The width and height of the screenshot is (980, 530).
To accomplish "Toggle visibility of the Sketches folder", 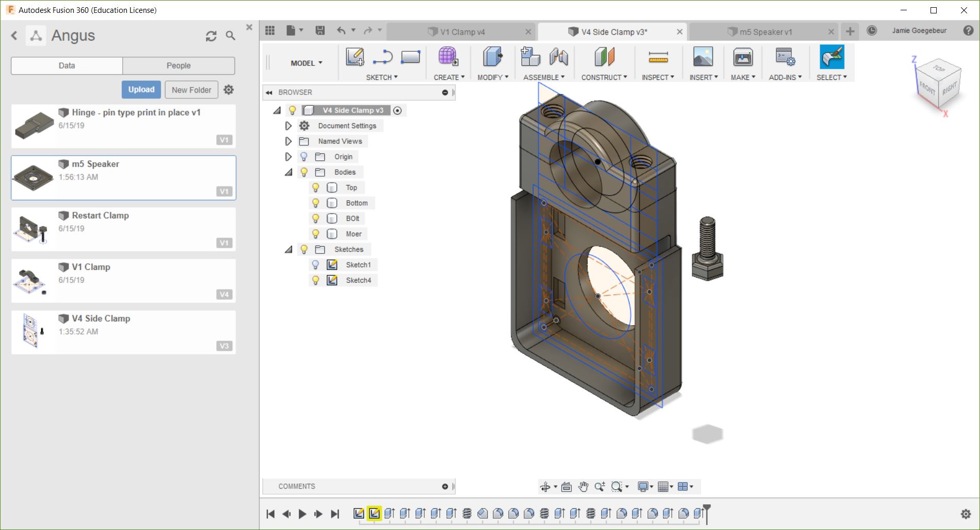I will pyautogui.click(x=304, y=249).
